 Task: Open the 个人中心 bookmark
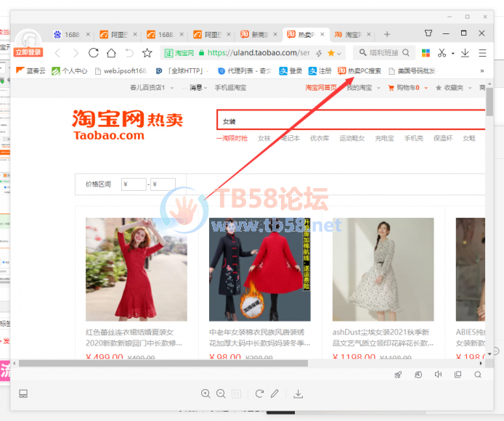(70, 70)
